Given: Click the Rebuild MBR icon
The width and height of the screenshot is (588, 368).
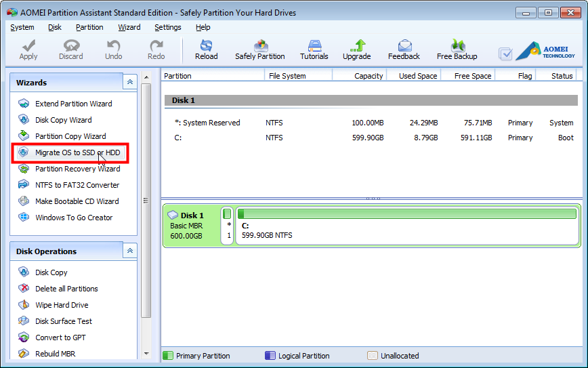Looking at the screenshot, I should coord(24,353).
